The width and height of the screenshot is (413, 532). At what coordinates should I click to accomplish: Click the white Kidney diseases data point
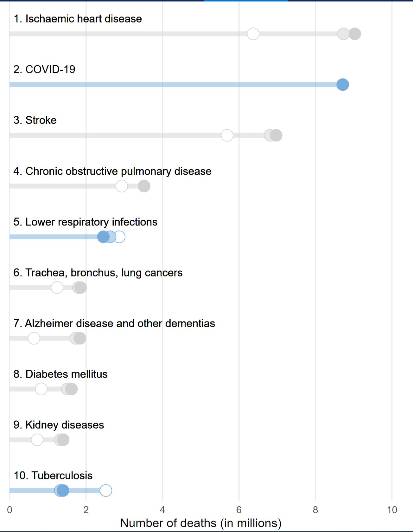tap(37, 440)
